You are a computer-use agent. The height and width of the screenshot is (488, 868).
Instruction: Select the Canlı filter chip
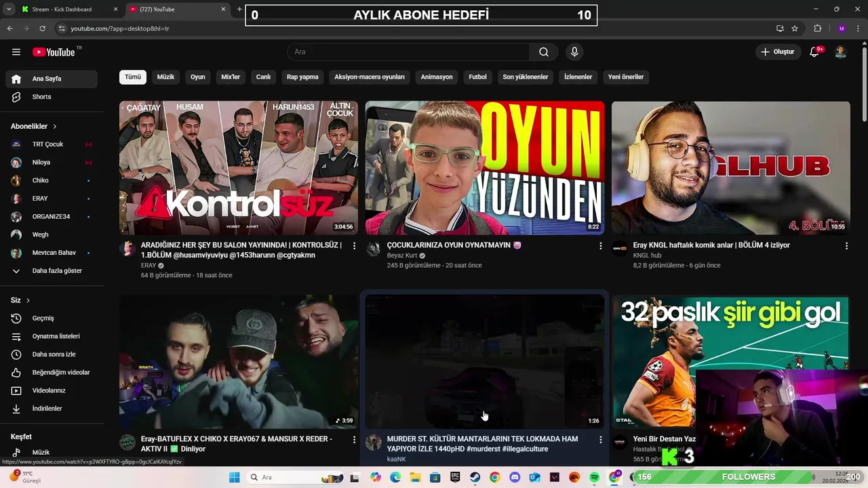click(x=263, y=77)
